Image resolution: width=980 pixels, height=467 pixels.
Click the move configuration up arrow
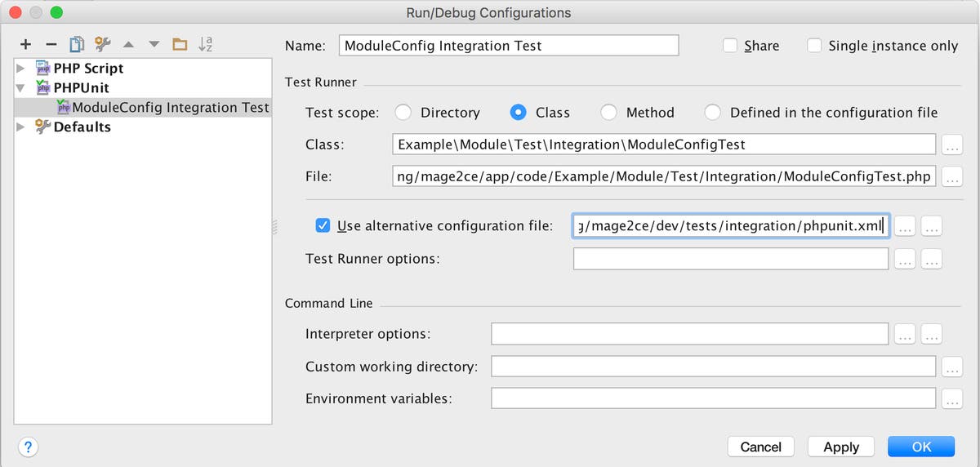tap(128, 44)
